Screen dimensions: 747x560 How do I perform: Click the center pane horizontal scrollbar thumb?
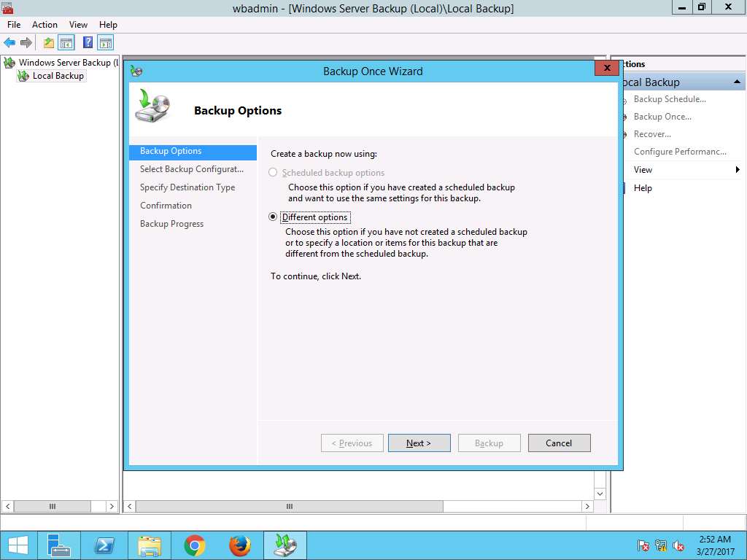289,506
